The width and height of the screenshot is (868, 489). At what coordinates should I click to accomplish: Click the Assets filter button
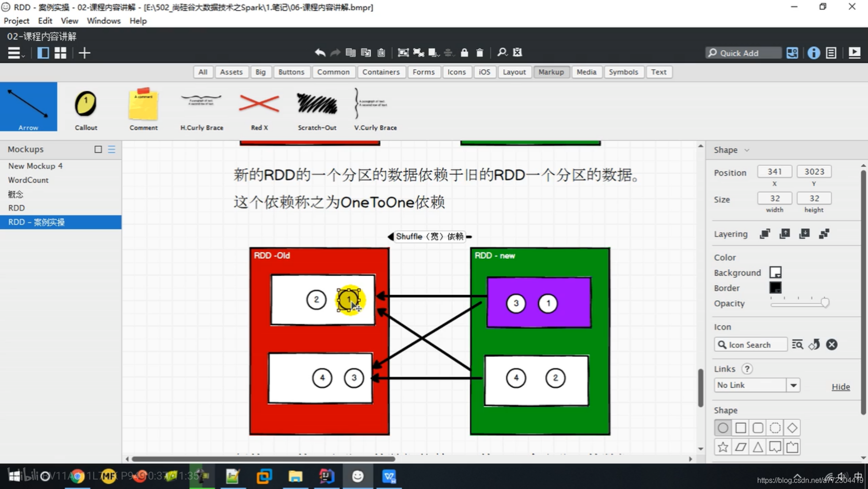tap(231, 71)
